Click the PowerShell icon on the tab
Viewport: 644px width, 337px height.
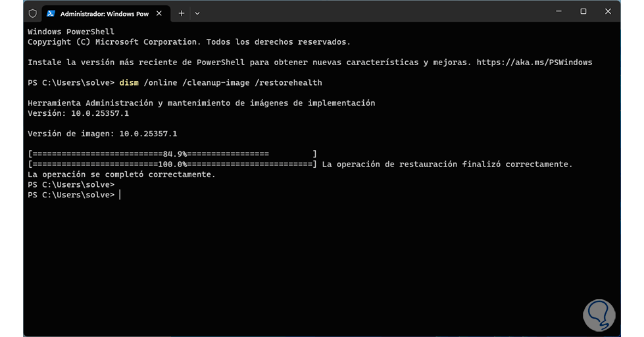pyautogui.click(x=51, y=13)
